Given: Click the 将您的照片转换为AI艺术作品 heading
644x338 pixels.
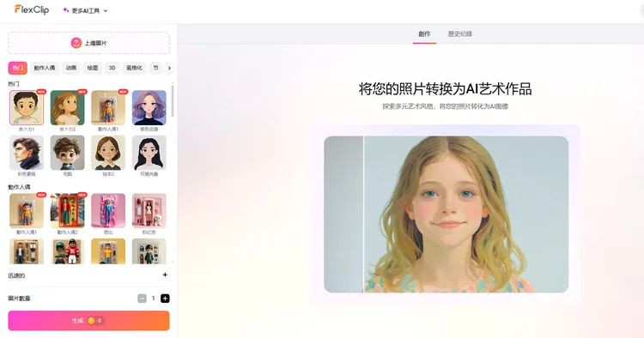Looking at the screenshot, I should coord(445,88).
